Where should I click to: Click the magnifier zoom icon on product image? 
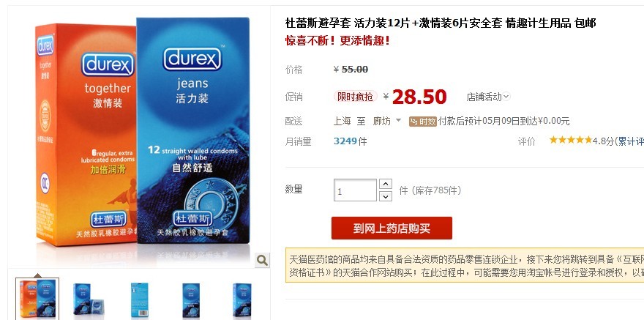pyautogui.click(x=262, y=260)
